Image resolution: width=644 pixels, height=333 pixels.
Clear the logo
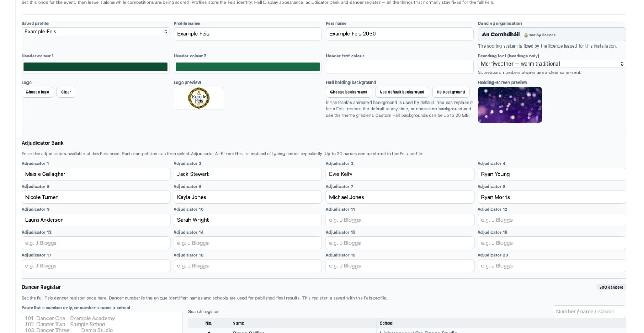click(66, 92)
